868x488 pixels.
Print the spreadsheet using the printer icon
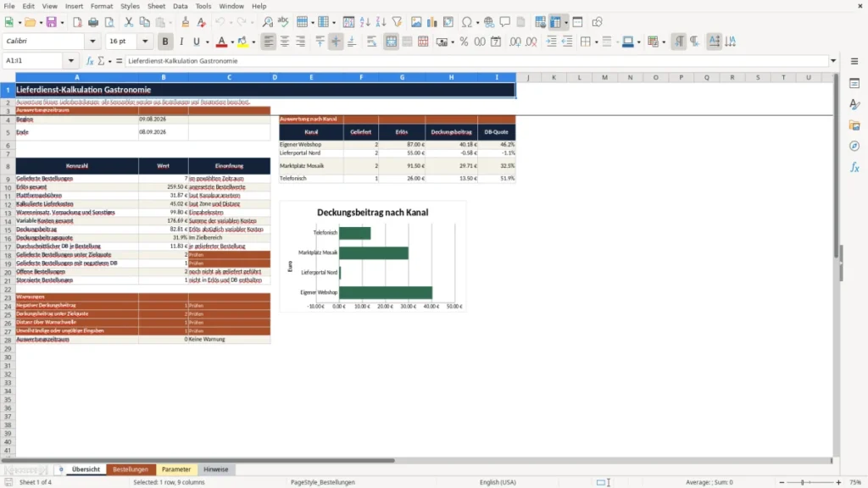[x=93, y=22]
